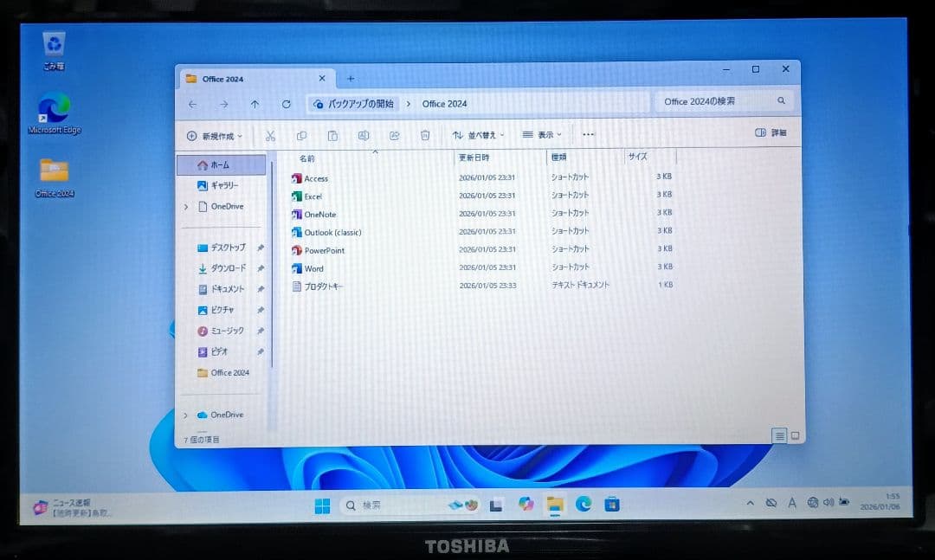Screen dimensions: 935x560
Task: Open Copilot from the taskbar
Action: (526, 502)
